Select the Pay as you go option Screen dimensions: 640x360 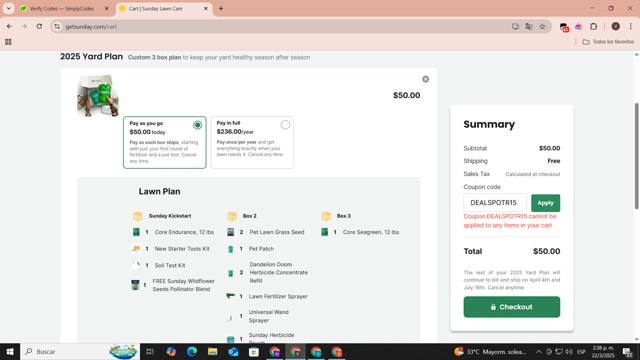pos(165,142)
